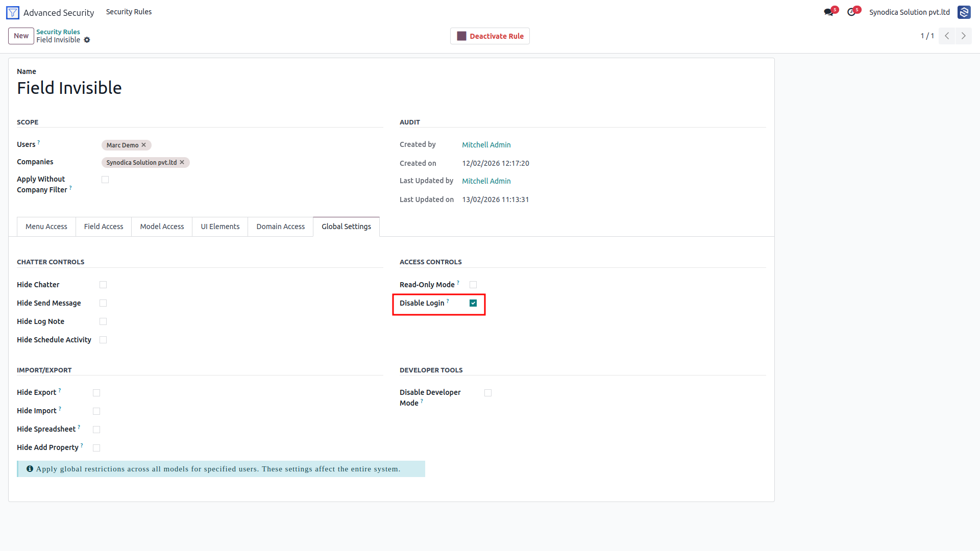Enable the Disable Developer Mode checkbox
980x551 pixels.
pos(488,393)
